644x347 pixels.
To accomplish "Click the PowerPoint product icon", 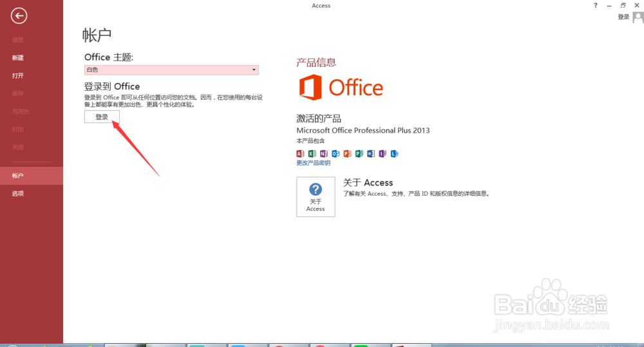I will pyautogui.click(x=348, y=154).
